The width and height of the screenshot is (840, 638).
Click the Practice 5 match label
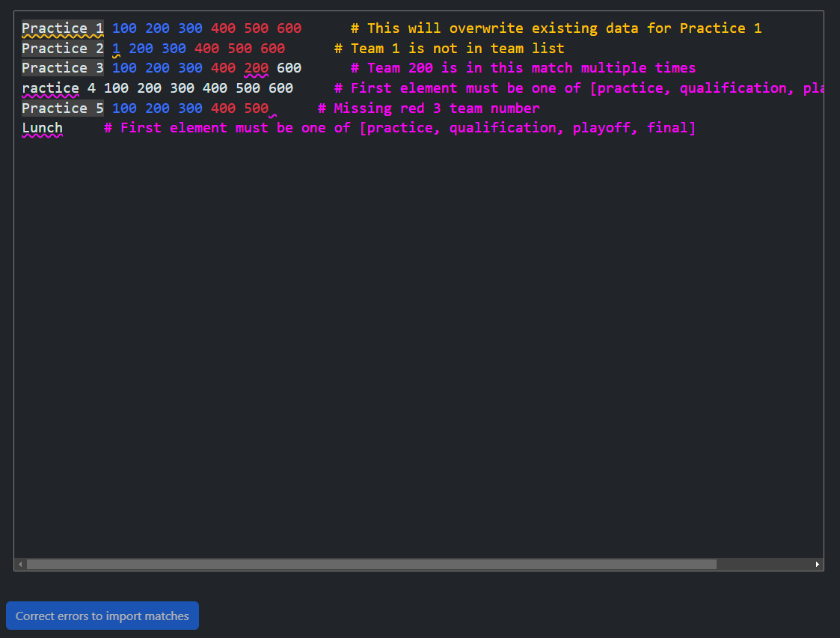[62, 108]
